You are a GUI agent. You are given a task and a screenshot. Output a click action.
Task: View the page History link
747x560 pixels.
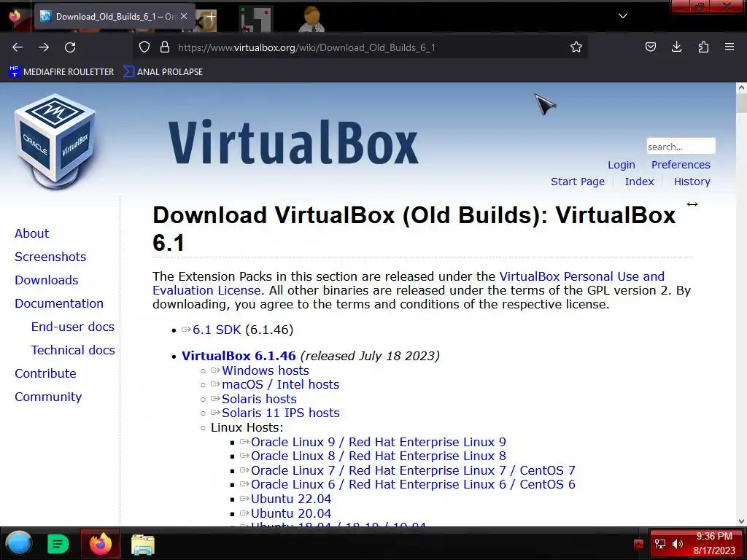click(692, 182)
